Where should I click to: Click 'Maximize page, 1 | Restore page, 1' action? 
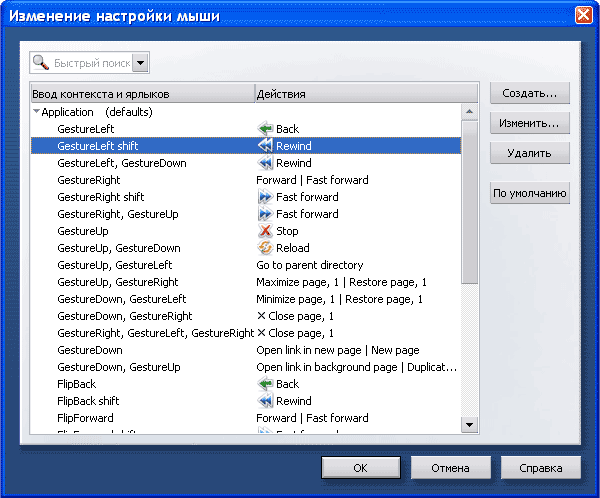coord(341,282)
